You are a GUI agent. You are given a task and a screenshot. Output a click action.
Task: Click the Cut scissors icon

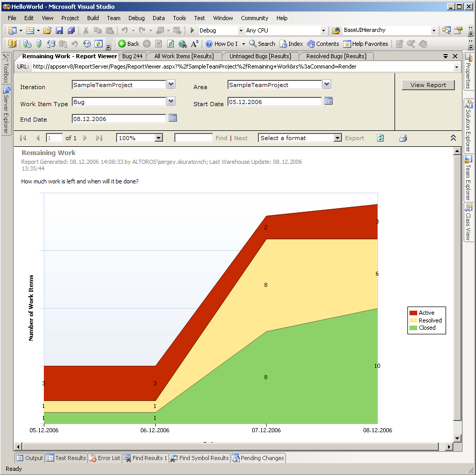(x=86, y=30)
